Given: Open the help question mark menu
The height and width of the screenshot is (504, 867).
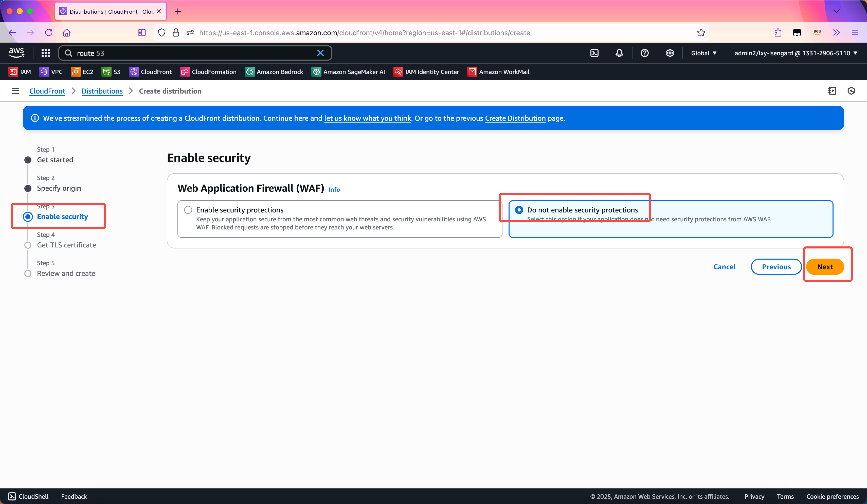Looking at the screenshot, I should [645, 53].
